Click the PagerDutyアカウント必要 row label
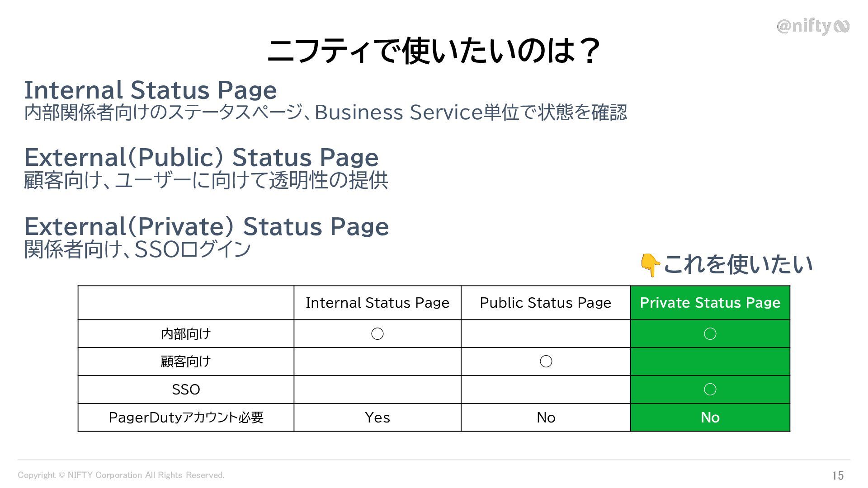Screen dimensions: 868x488 (186, 418)
